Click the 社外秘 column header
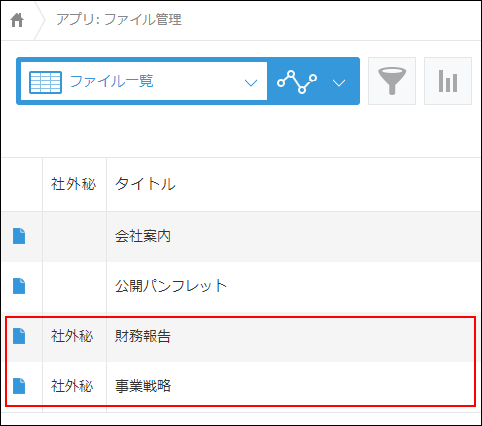 (74, 184)
